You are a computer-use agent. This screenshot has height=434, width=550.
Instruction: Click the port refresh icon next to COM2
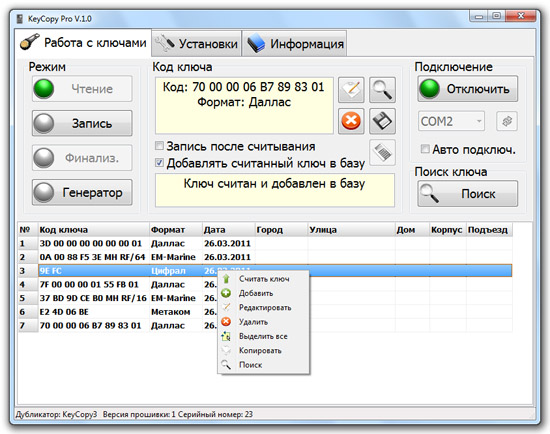[507, 121]
